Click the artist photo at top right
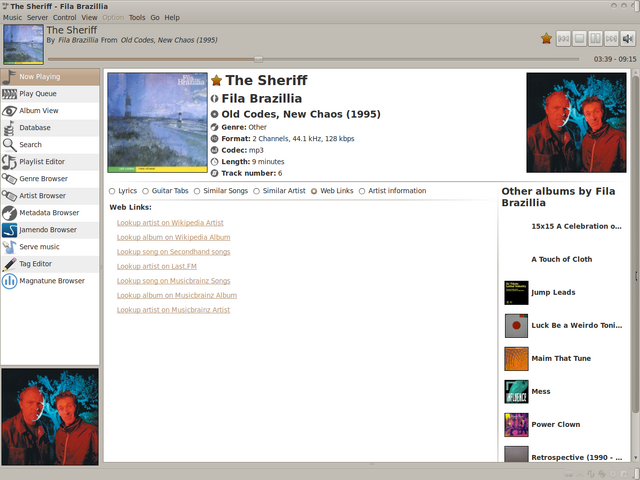The height and width of the screenshot is (480, 640). pyautogui.click(x=576, y=122)
